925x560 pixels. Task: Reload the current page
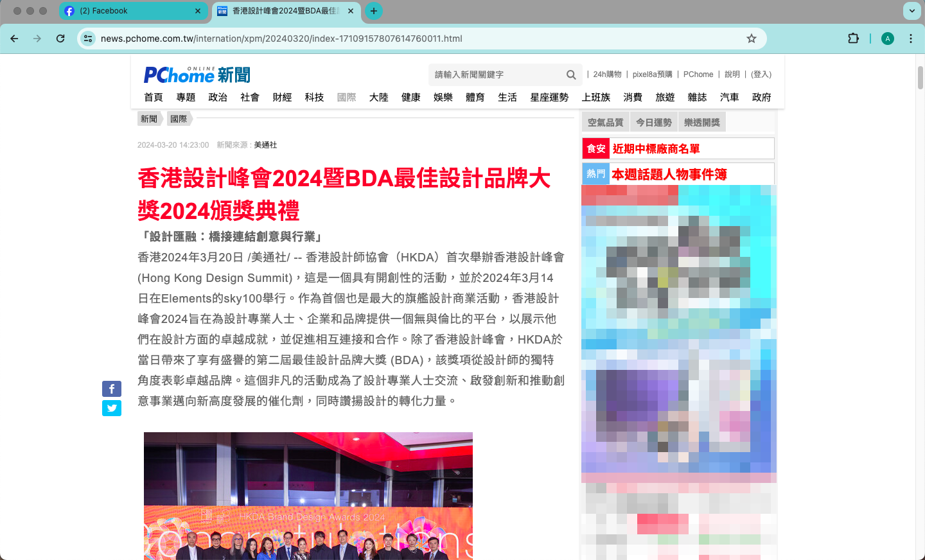pyautogui.click(x=60, y=39)
